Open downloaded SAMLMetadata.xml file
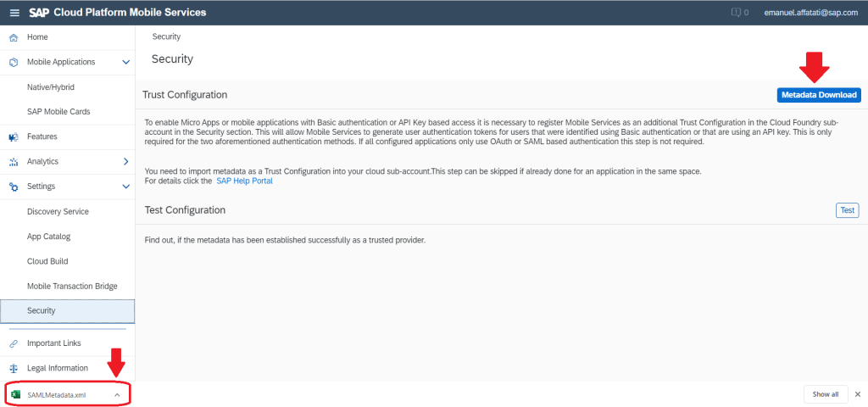 (57, 395)
